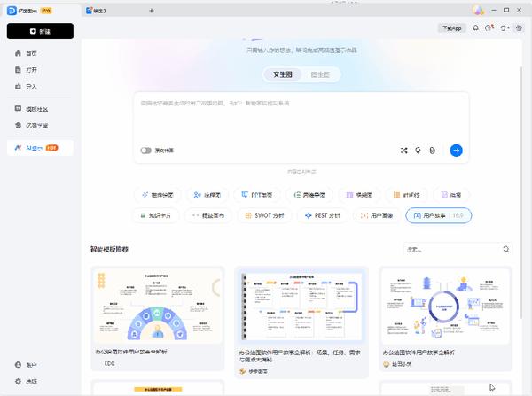
Task: Click the '办公绘图软件用户故事全解析' title under the circular-hub thumbnail
Action: tap(419, 353)
